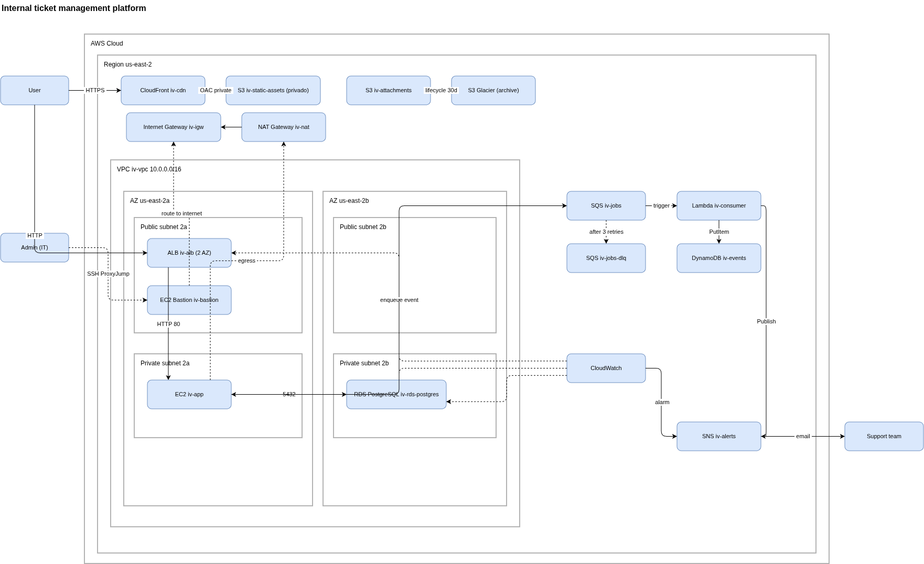The image size is (924, 564).
Task: Select the DynamoDB iv-events node
Action: (x=719, y=258)
